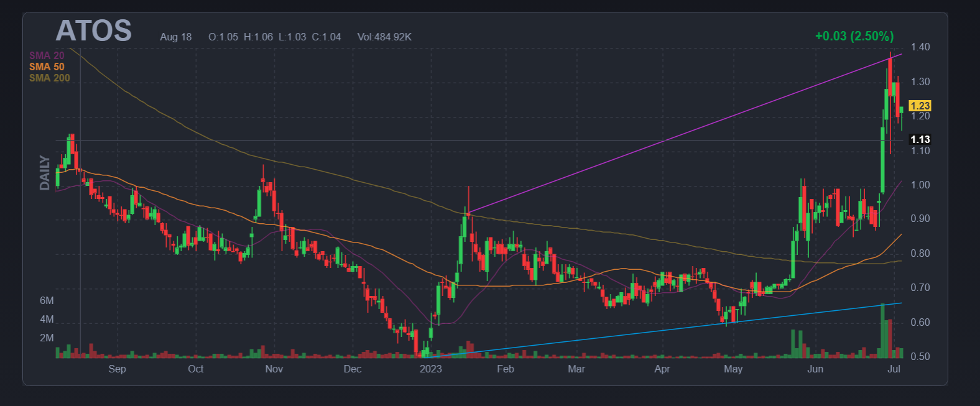Click the yellow 1.23 current price tag
This screenshot has width=980, height=406.
[920, 106]
